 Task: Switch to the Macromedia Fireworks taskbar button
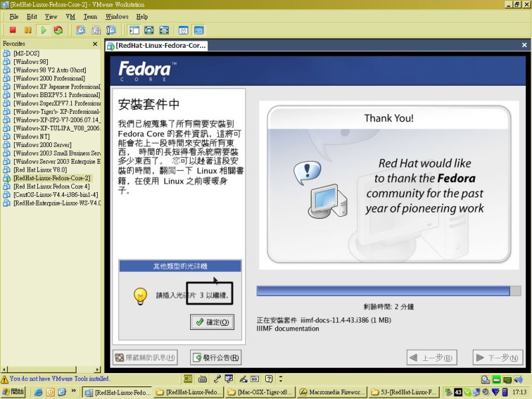point(332,392)
